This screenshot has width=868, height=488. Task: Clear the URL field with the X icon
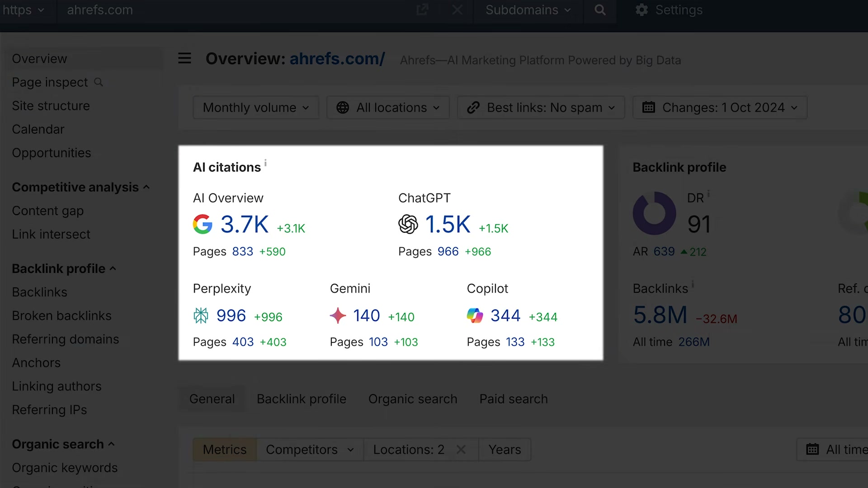[457, 10]
